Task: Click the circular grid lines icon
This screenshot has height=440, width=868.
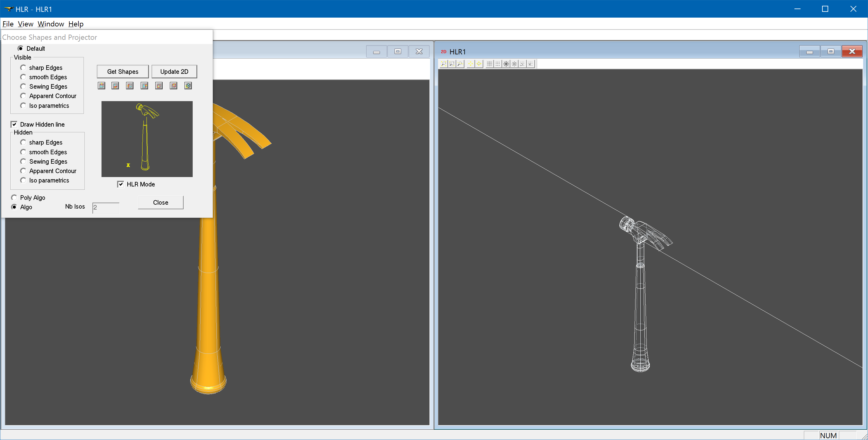Action: (x=506, y=64)
